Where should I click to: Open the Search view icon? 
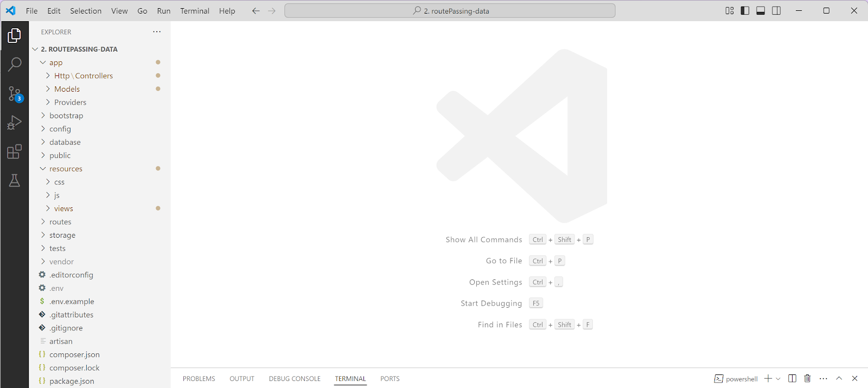pyautogui.click(x=15, y=65)
